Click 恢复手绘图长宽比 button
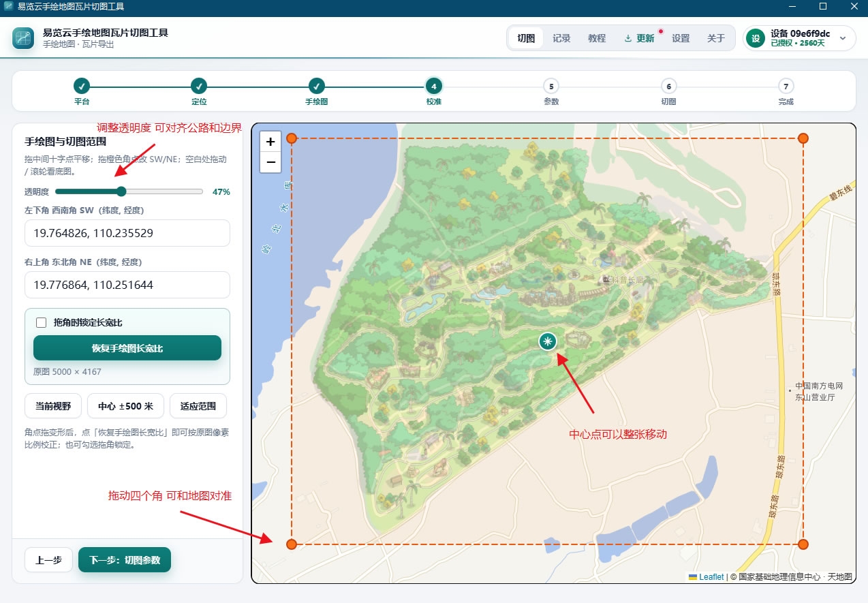Viewport: 868px width, 603px height. (x=127, y=347)
